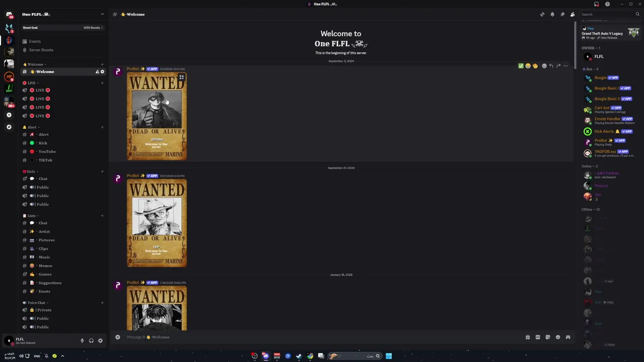Open Grand Theft Auto V Legacy activity card
Screen dimensions: 644x362
click(x=610, y=33)
